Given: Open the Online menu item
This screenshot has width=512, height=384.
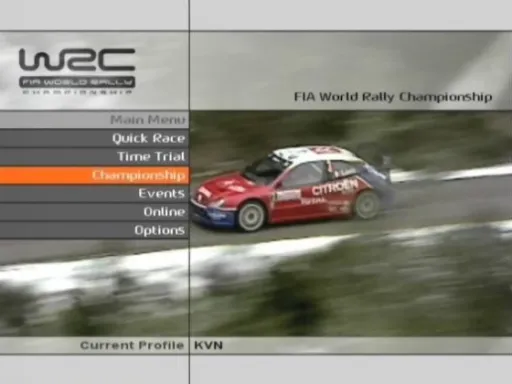Looking at the screenshot, I should click(94, 212).
